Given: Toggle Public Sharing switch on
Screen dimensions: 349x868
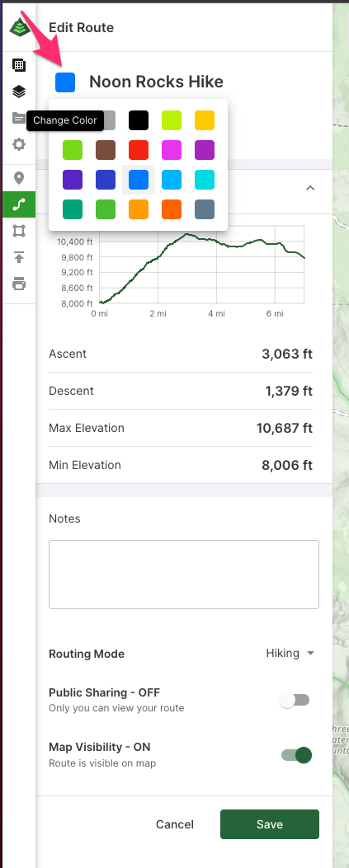Looking at the screenshot, I should pyautogui.click(x=295, y=701).
